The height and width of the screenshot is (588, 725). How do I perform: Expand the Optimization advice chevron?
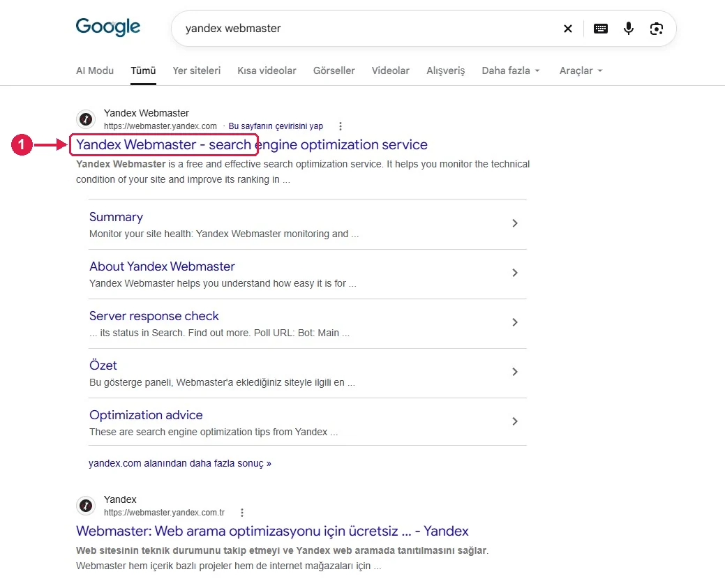[515, 421]
